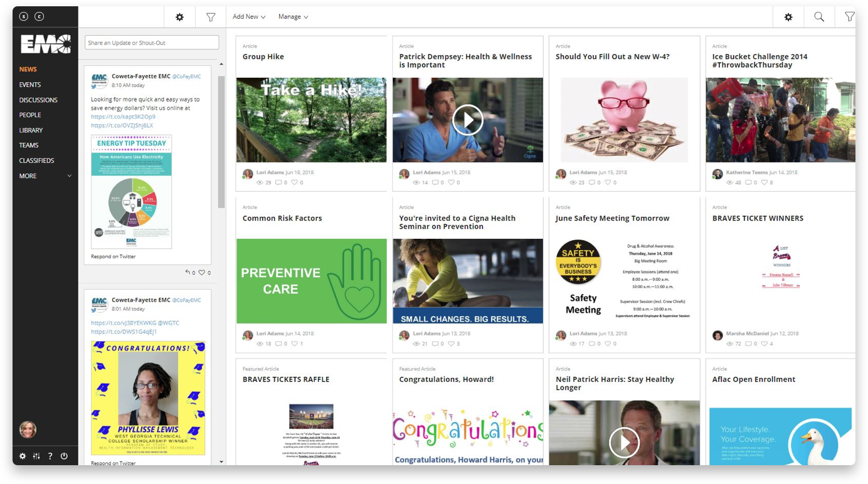868x484 pixels.
Task: Open PEOPLE in sidebar
Action: 29,115
